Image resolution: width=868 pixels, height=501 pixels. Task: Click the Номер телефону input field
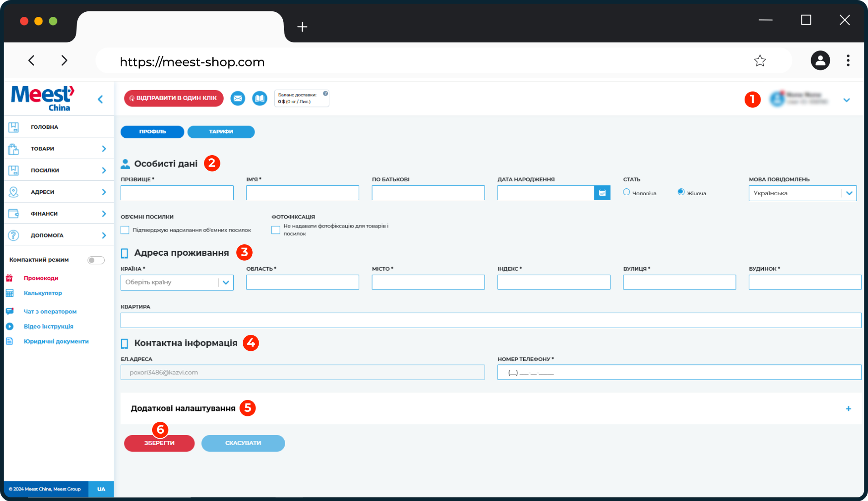679,372
